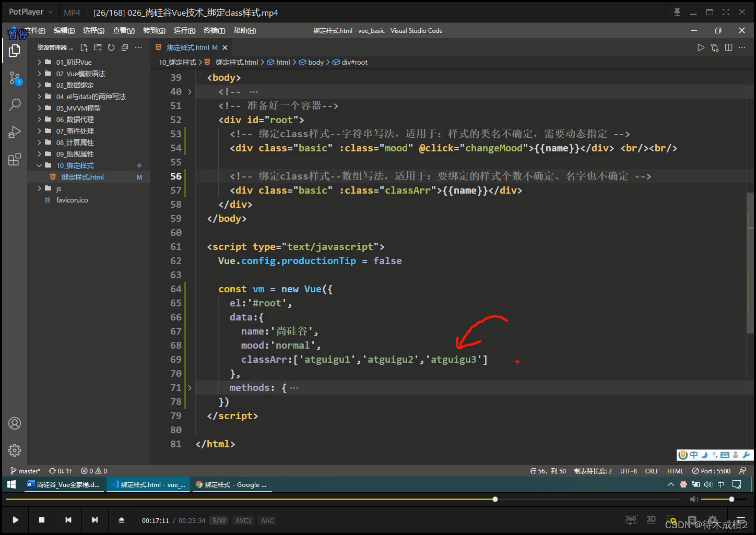
Task: Click the 制表符长度: 2 indentation item
Action: [x=593, y=471]
